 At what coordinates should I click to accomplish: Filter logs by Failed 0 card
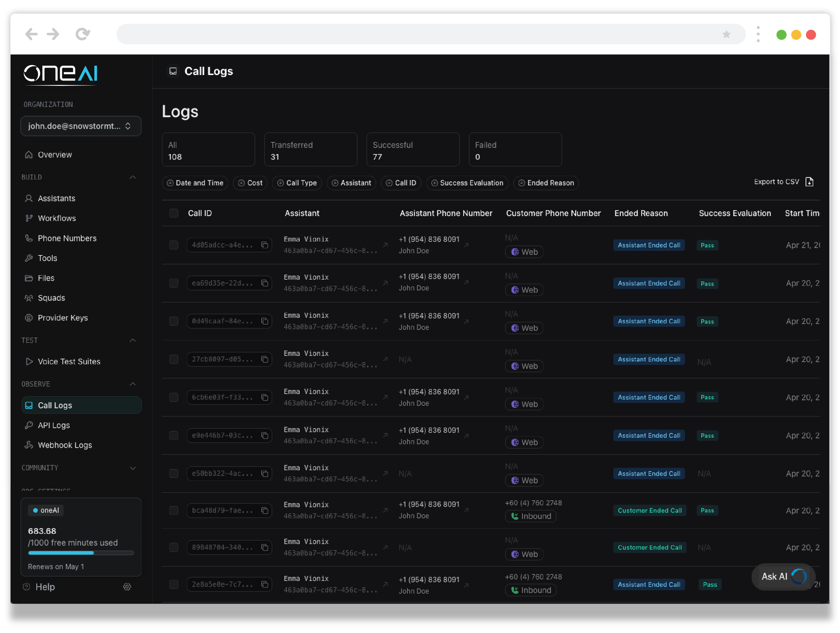tap(515, 150)
